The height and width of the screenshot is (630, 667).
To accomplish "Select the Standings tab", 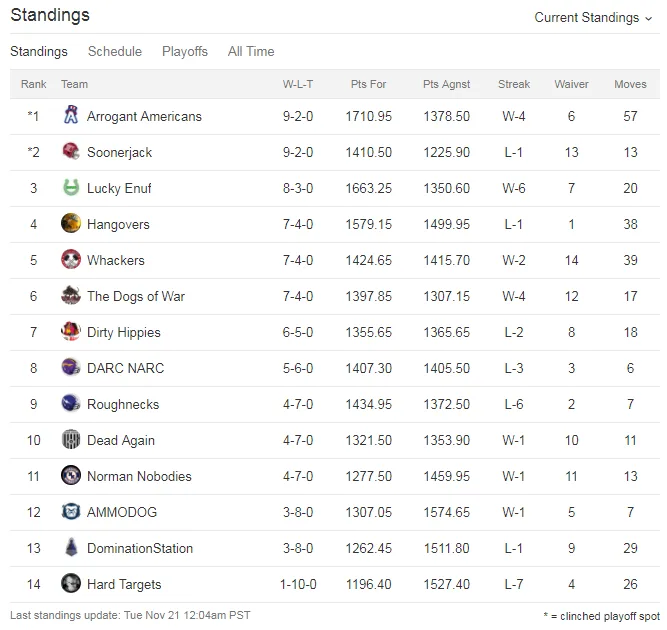I will 39,51.
